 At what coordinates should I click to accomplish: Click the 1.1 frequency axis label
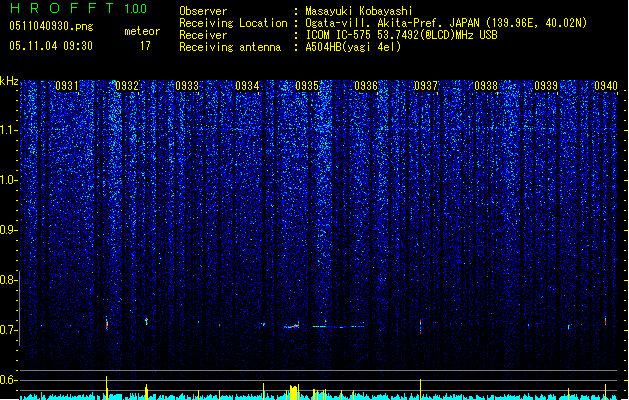click(x=8, y=130)
